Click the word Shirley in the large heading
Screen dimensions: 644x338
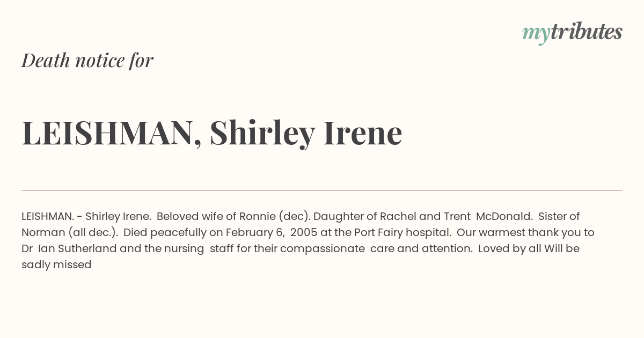tap(262, 133)
